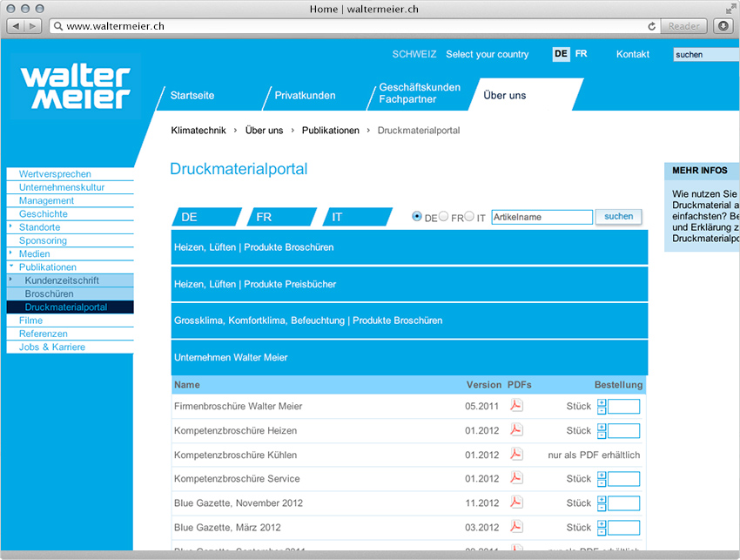This screenshot has height=560, width=740.
Task: Decrease quantity for Blue Gazette, März 2012
Action: point(602,532)
